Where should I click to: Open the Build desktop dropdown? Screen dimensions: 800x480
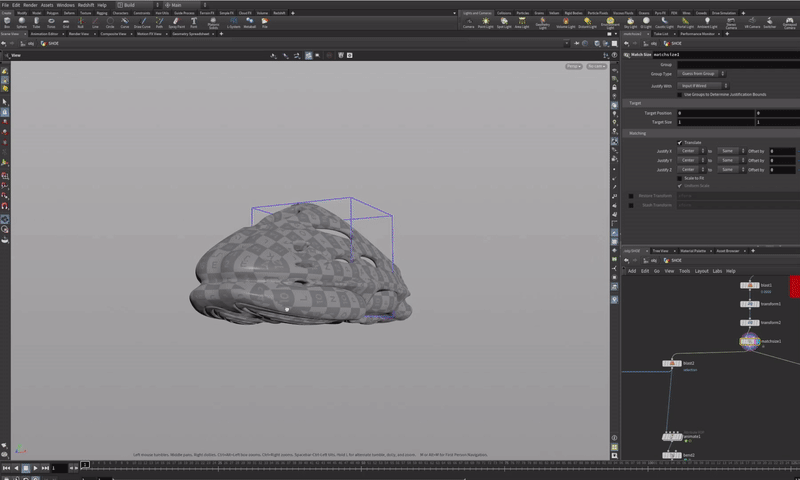click(x=137, y=5)
